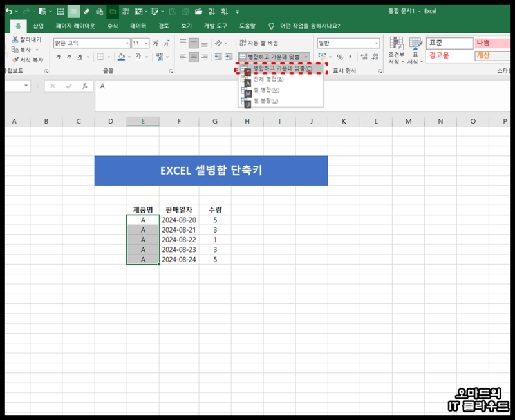515x420 pixels.
Task: Toggle align text left
Action: point(183,57)
